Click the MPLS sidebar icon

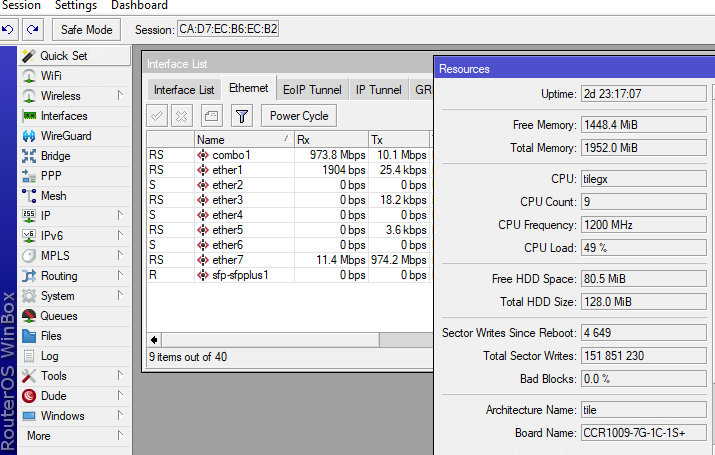click(29, 256)
